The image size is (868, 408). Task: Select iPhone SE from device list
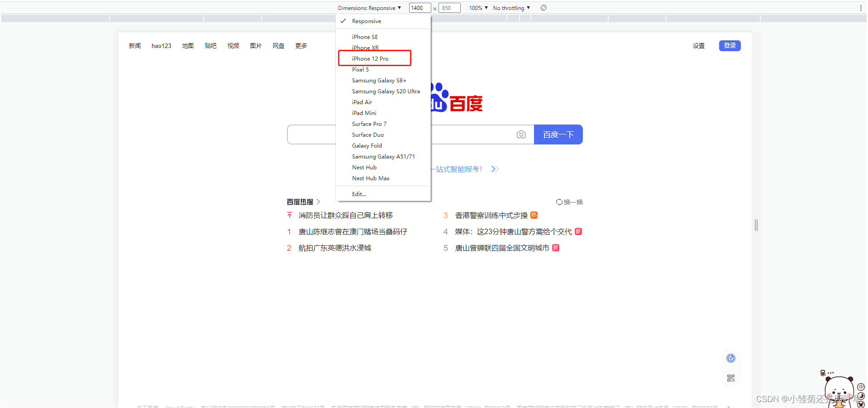click(x=383, y=37)
